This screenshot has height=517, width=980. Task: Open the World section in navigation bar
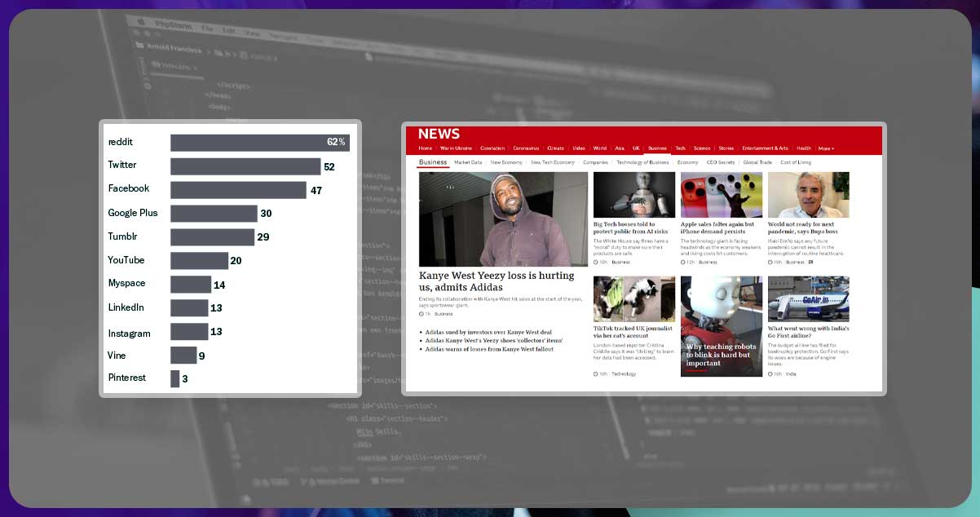click(600, 148)
